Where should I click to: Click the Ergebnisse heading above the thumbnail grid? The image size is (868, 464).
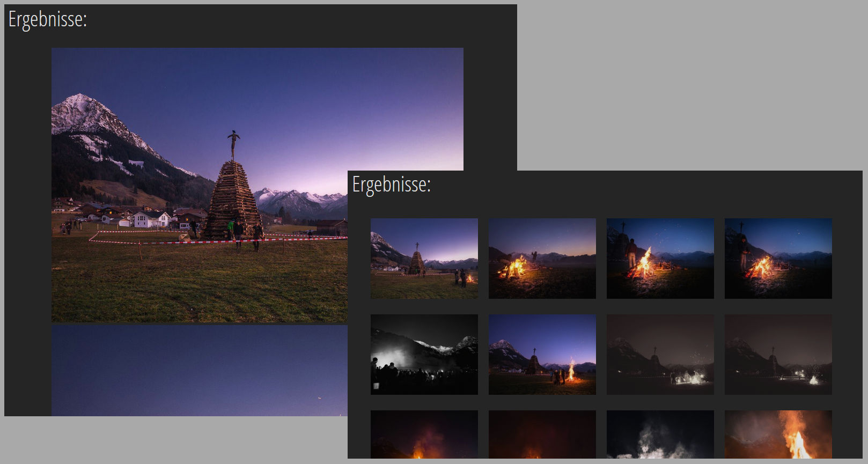tap(391, 185)
